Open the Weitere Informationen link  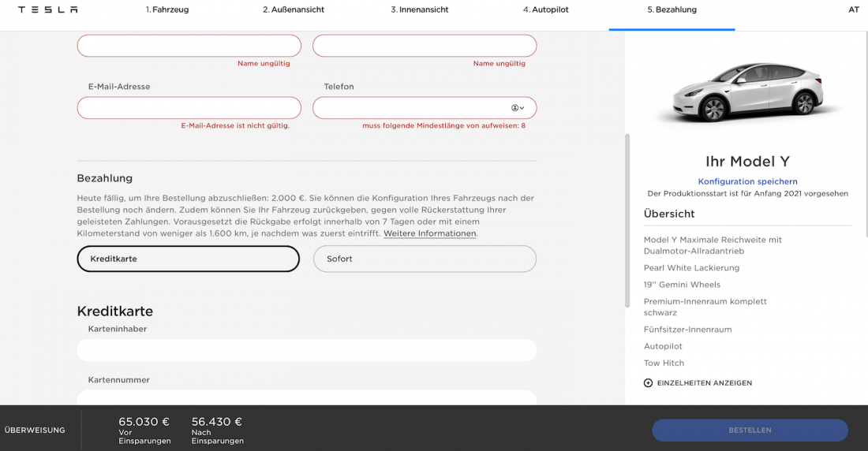(429, 233)
